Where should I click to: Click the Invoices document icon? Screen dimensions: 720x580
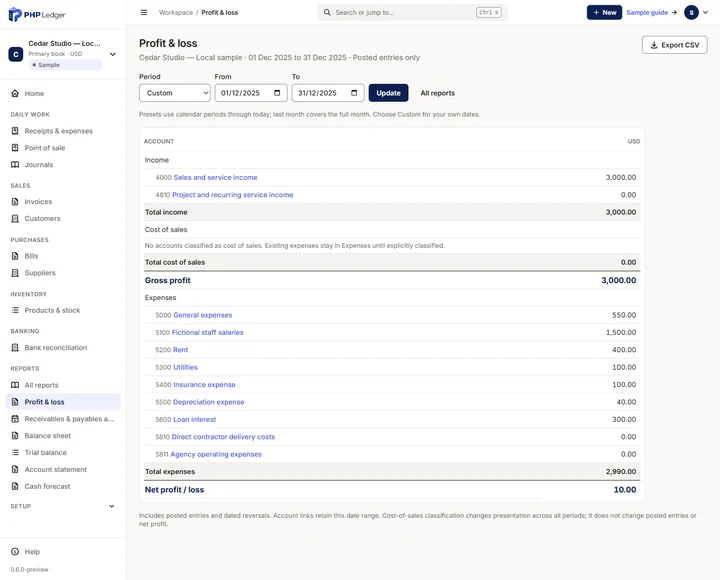point(15,202)
